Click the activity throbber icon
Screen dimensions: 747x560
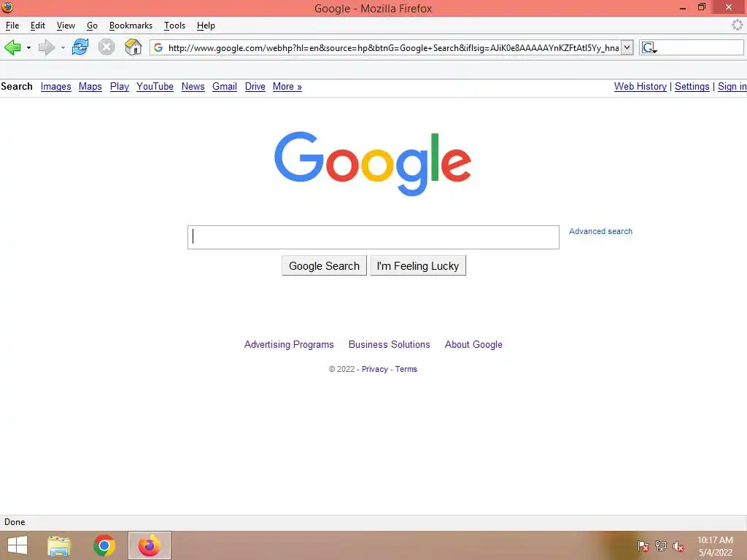tap(737, 25)
